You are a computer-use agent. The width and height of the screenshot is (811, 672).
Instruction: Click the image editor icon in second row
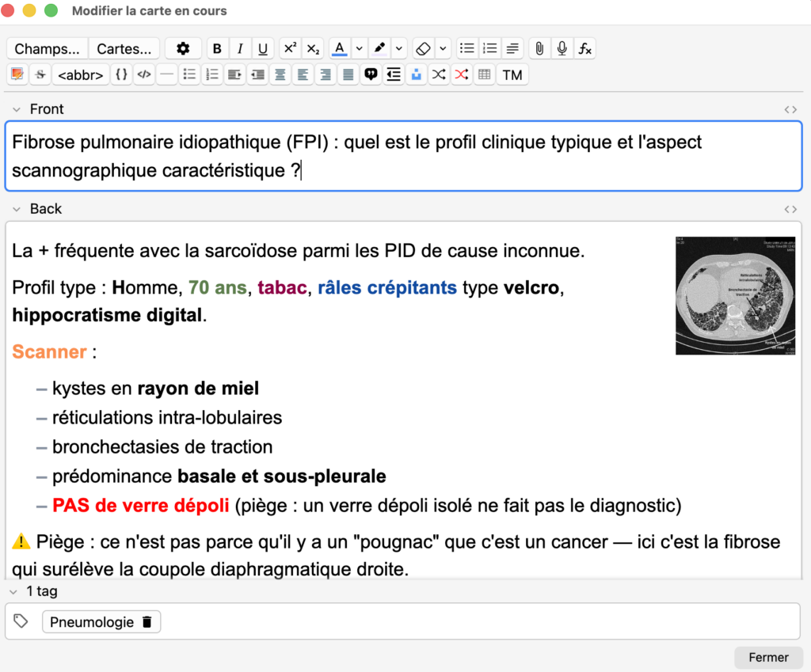click(x=17, y=74)
